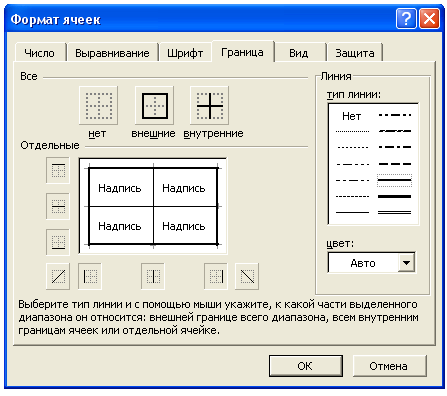
Task: Select the medium dashed line style
Action: (x=395, y=164)
